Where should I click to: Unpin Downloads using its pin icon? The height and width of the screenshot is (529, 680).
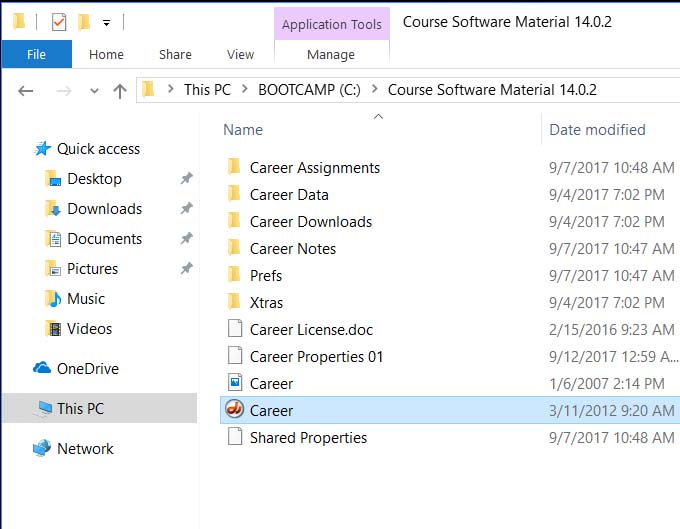(186, 209)
